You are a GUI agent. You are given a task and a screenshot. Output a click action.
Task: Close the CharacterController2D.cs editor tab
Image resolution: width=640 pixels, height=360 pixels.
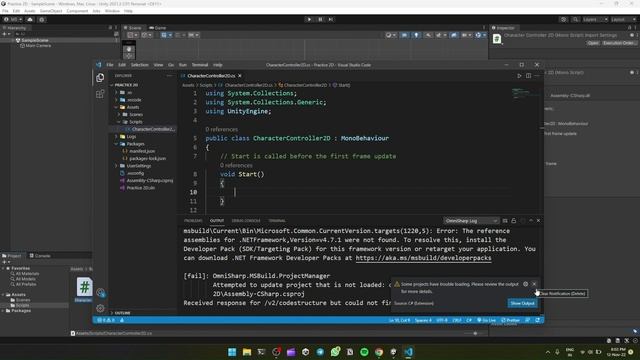tap(240, 76)
